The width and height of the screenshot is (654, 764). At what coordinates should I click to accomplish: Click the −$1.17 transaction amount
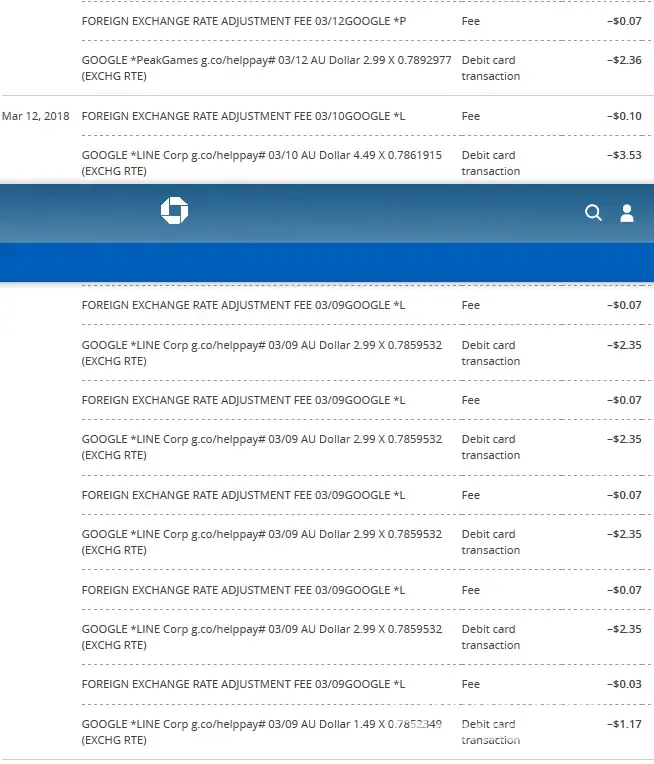pyautogui.click(x=624, y=724)
